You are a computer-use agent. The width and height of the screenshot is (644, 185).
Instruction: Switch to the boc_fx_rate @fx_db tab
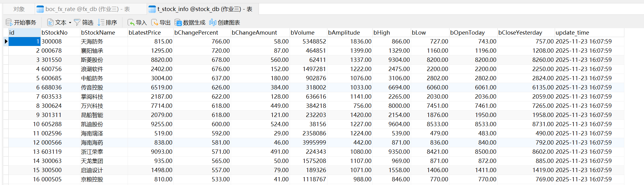point(91,9)
